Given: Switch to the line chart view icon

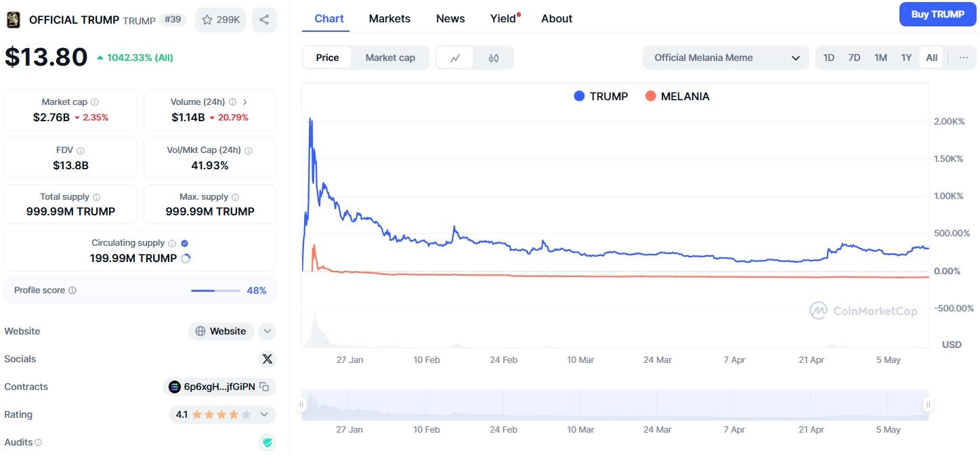Looking at the screenshot, I should pos(456,58).
